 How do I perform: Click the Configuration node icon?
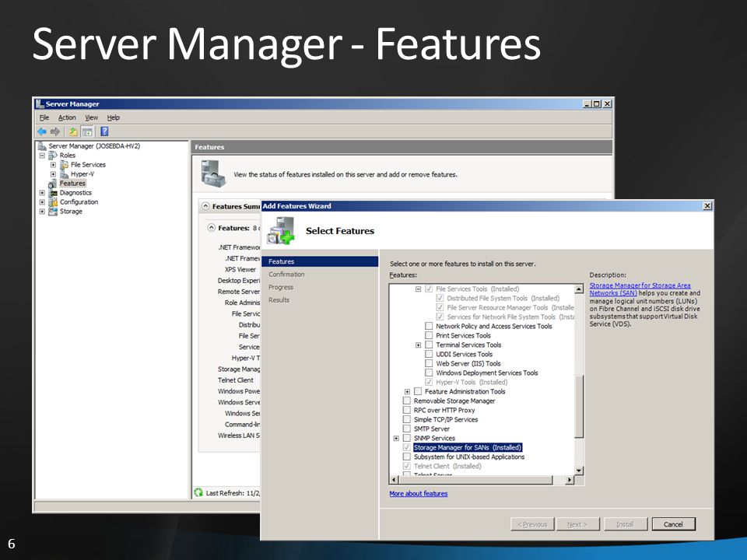[54, 202]
